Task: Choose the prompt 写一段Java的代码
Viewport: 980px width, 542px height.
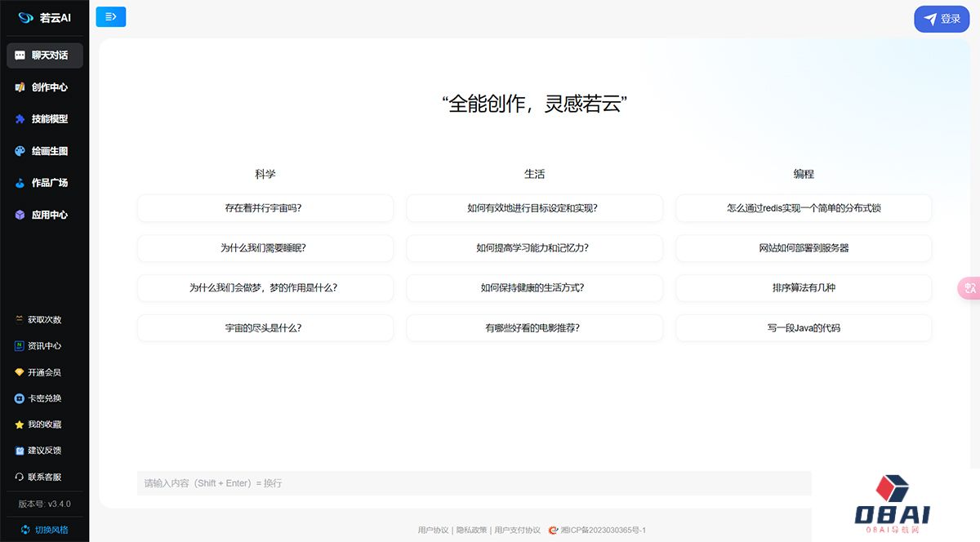Action: 803,328
